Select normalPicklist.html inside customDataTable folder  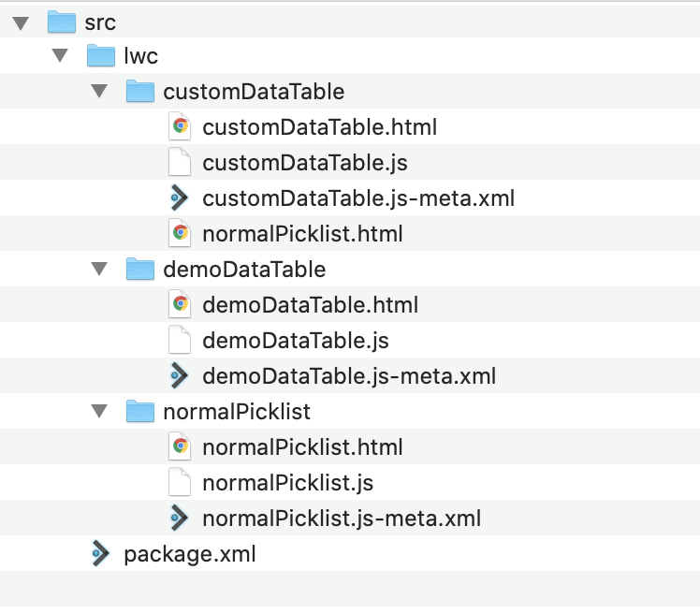(x=302, y=234)
